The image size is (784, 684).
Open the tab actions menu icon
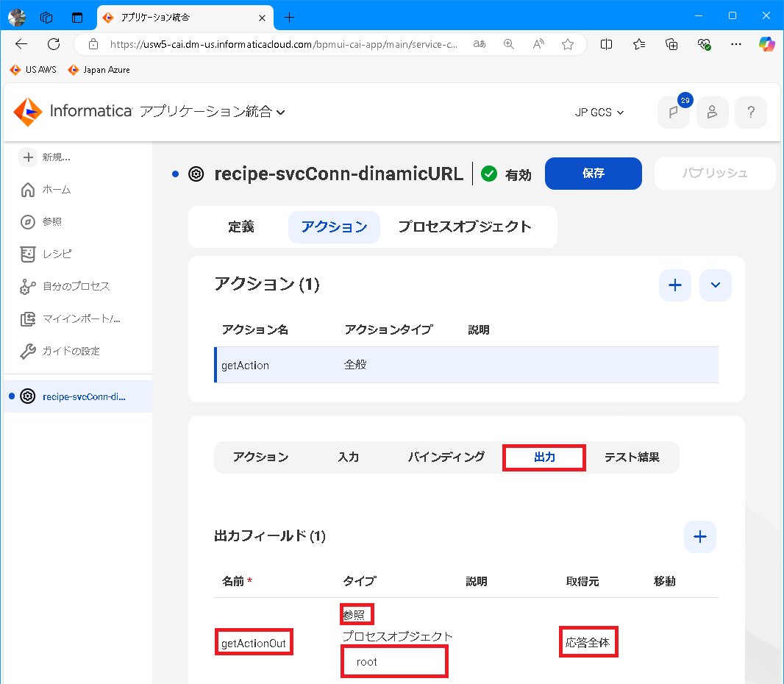[x=77, y=18]
